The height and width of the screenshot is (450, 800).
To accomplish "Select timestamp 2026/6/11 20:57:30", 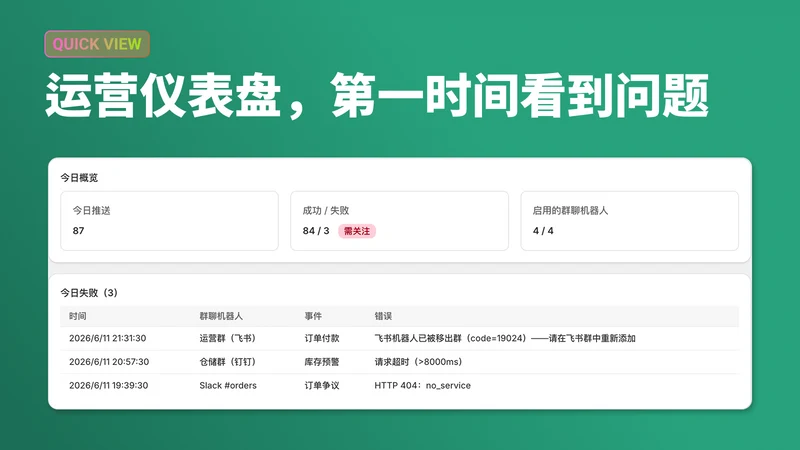I will tap(109, 362).
